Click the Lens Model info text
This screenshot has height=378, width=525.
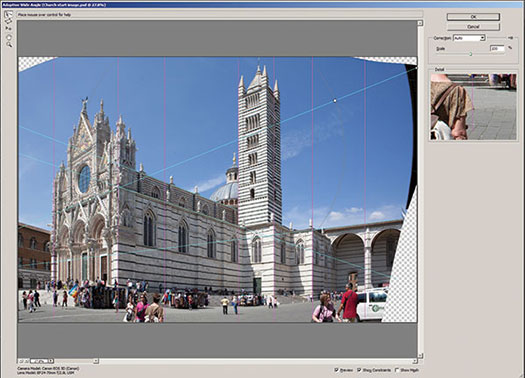pyautogui.click(x=46, y=373)
